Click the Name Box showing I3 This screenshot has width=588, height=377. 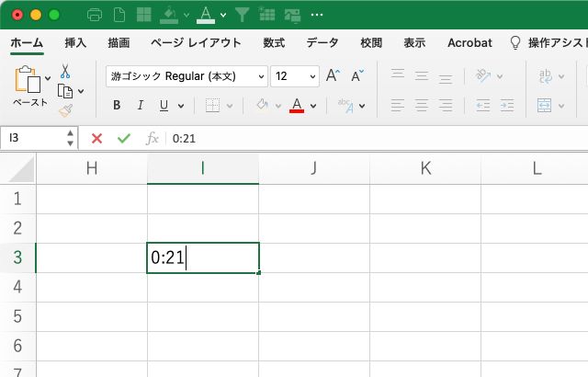33,138
